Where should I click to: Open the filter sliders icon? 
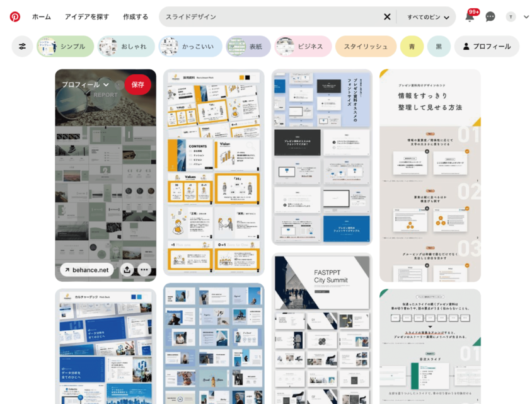click(23, 47)
